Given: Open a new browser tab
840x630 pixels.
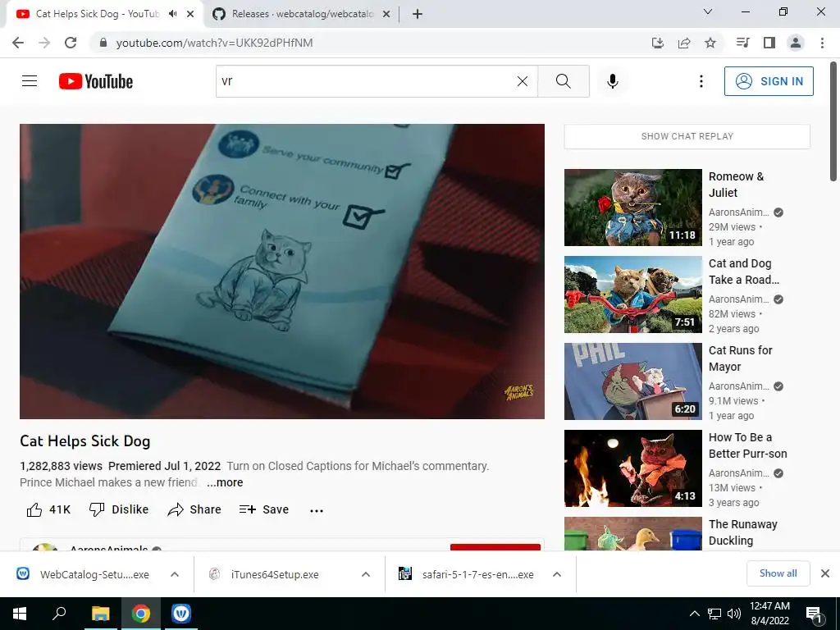Looking at the screenshot, I should point(418,14).
